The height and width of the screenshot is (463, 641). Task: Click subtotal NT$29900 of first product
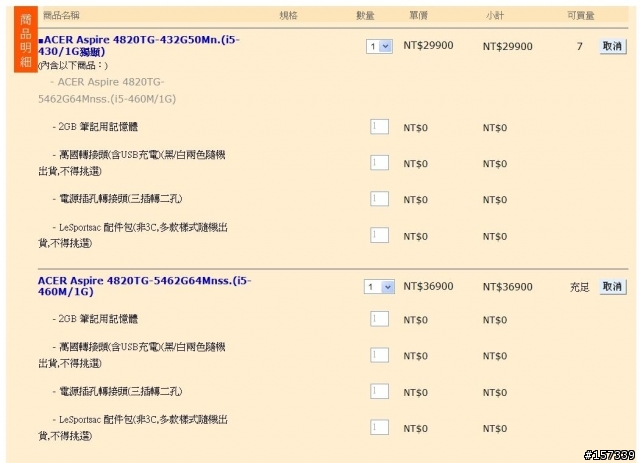pos(507,46)
